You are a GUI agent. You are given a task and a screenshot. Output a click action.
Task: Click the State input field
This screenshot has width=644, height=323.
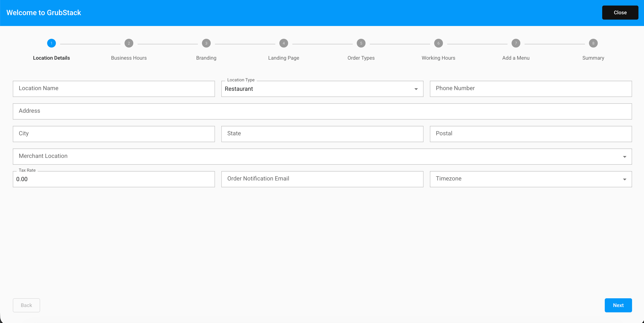(x=322, y=134)
